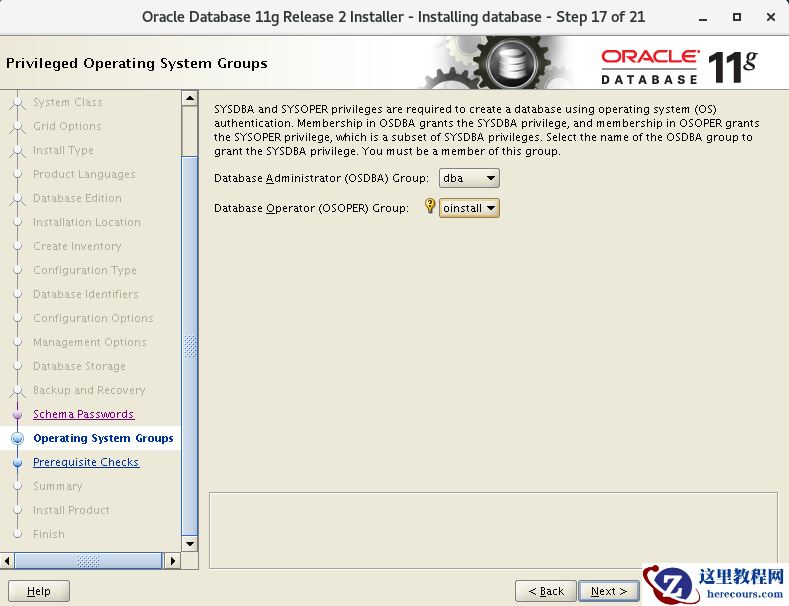Click the Finish step label
789x606 pixels.
(x=48, y=534)
